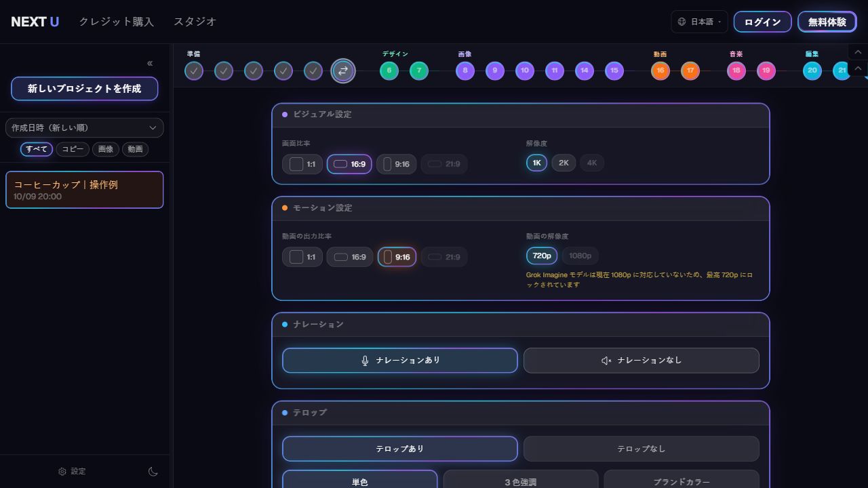Image resolution: width=868 pixels, height=488 pixels.
Task: Select 720p video resolution
Action: (542, 256)
